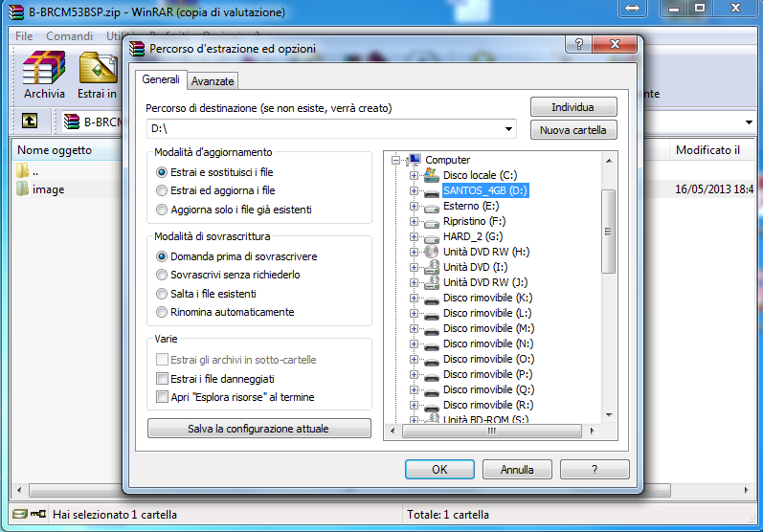Select Sovrascrivi senza richiederlo option
Viewport: 763px width, 532px height.
228,275
